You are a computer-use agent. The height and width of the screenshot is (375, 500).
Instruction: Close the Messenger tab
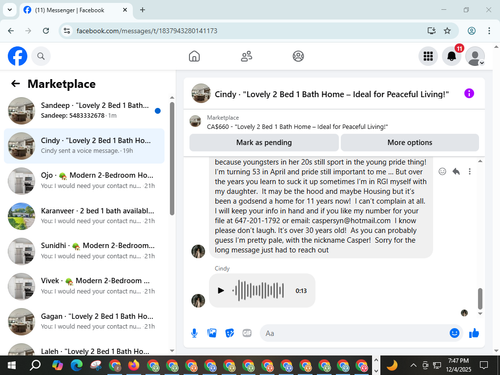pyautogui.click(x=125, y=10)
